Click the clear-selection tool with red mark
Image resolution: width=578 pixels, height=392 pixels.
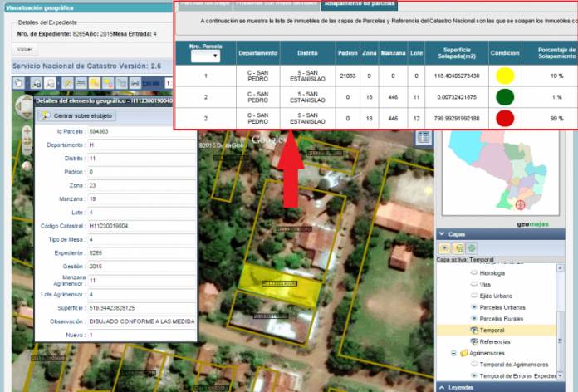click(x=107, y=84)
